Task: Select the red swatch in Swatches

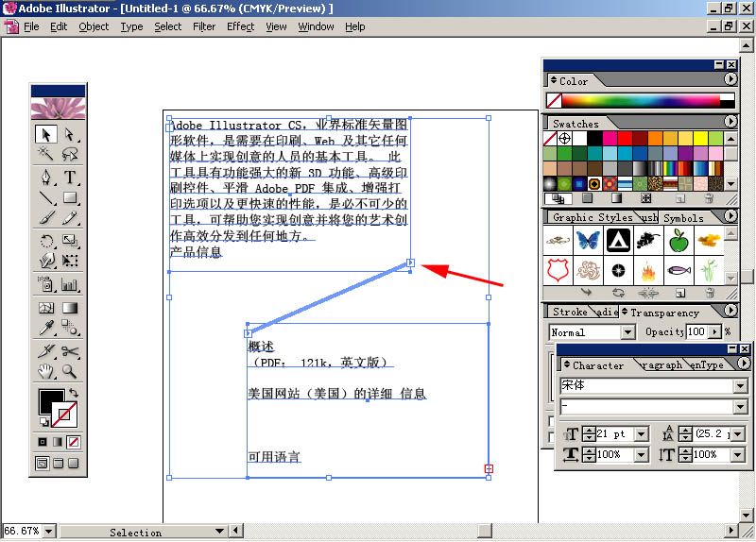Action: [625, 139]
